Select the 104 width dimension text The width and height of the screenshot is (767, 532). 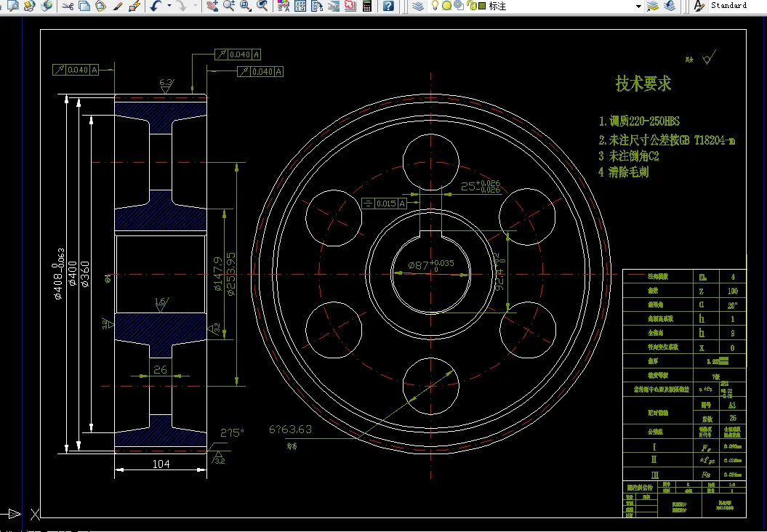[x=161, y=464]
